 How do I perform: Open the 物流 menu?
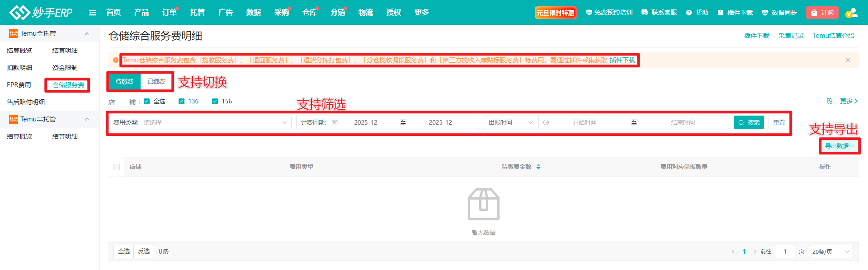point(366,13)
